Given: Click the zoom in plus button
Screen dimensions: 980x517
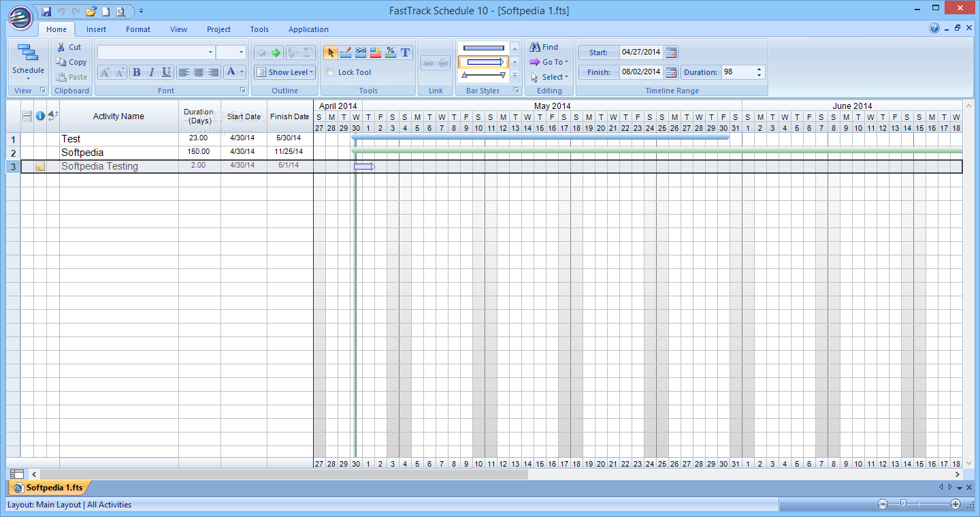Looking at the screenshot, I should 955,504.
